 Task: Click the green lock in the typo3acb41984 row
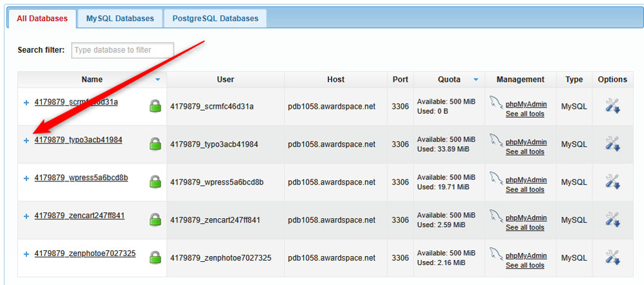[x=155, y=143]
